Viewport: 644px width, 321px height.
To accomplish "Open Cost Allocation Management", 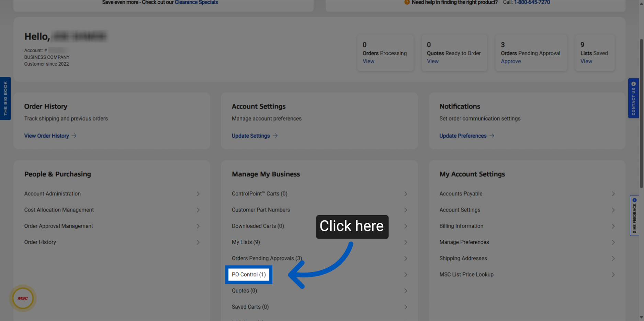I will click(59, 210).
